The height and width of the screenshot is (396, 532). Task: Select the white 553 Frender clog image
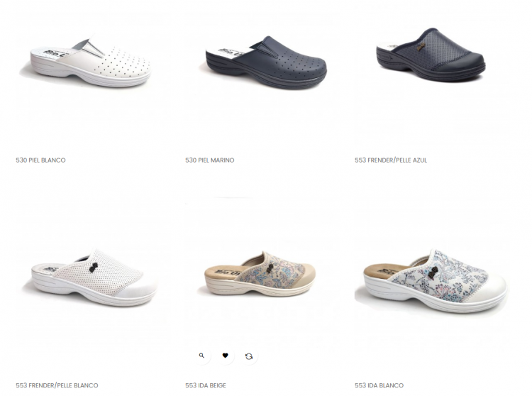94,277
